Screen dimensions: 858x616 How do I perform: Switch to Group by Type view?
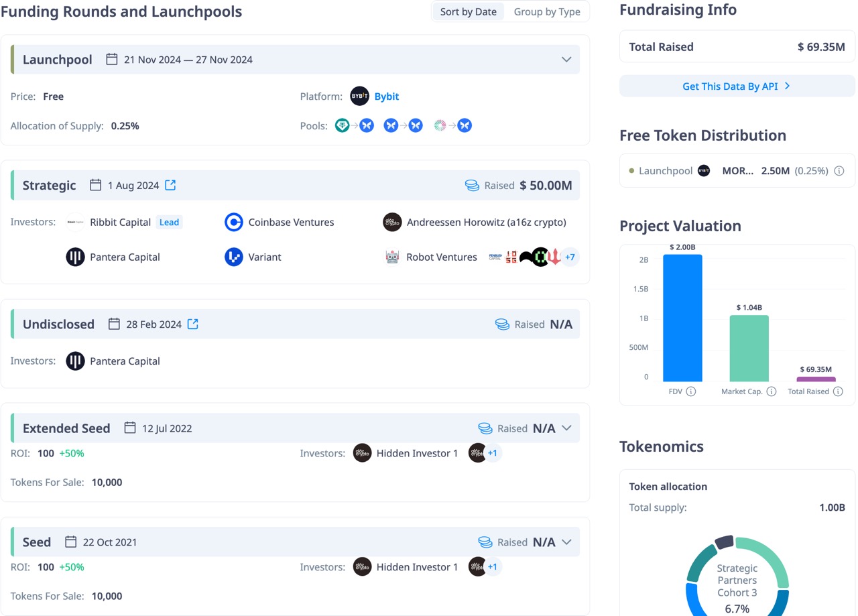pos(547,12)
